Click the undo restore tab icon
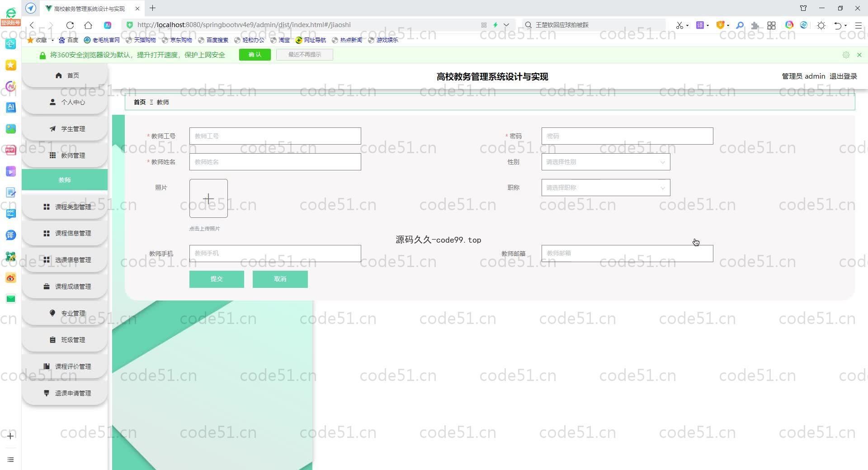The image size is (868, 470). [x=838, y=25]
